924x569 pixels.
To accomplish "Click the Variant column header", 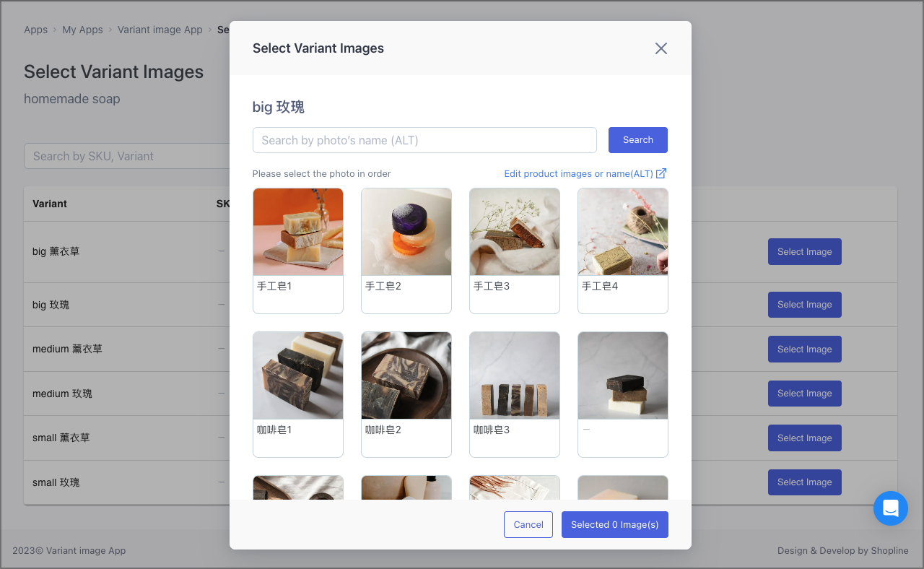I will 50,204.
